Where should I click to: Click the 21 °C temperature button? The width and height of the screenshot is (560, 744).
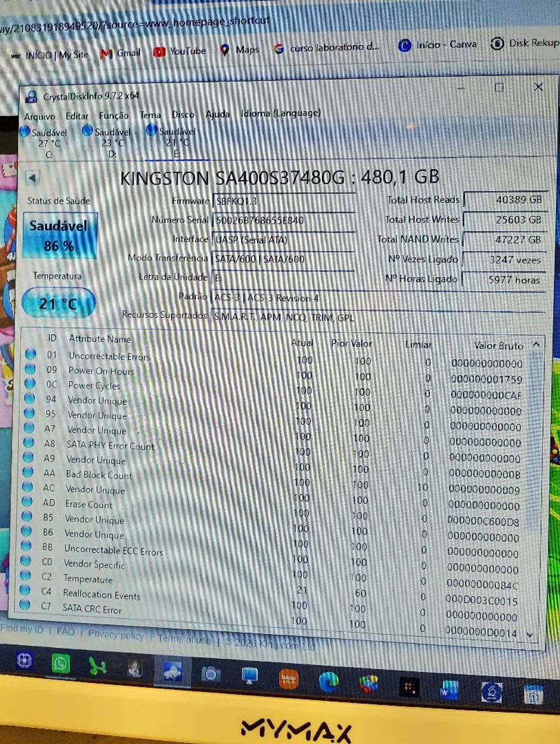(x=58, y=303)
